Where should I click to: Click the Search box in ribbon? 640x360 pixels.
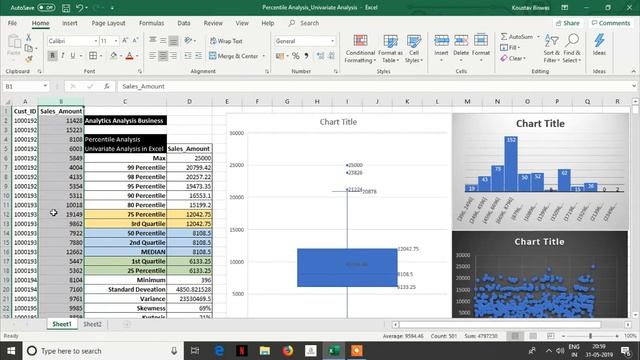point(309,23)
